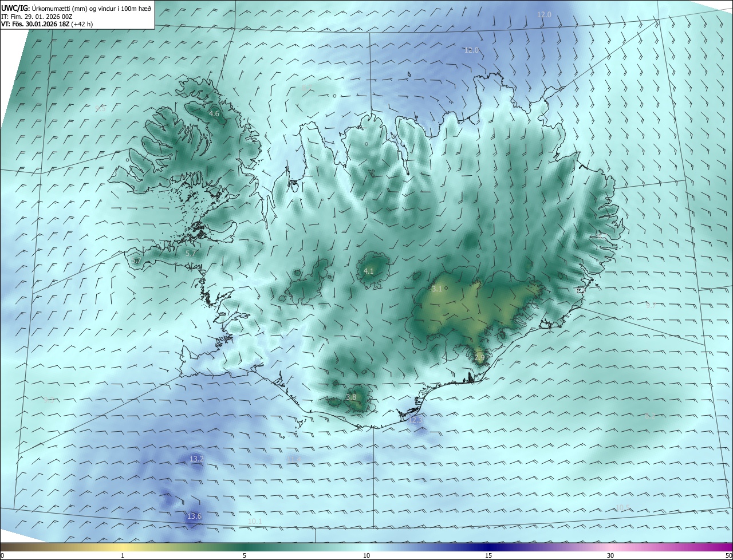Click the 4.1 value label on the map
This screenshot has height=560, width=733.
click(369, 271)
